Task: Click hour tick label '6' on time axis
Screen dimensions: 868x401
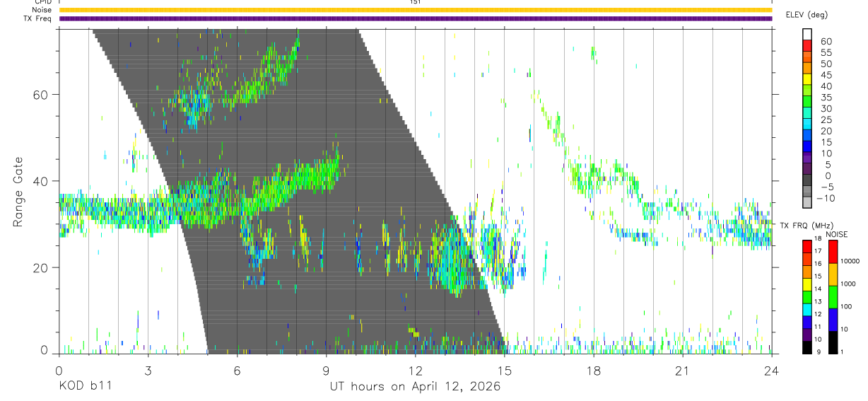Action: 237,371
